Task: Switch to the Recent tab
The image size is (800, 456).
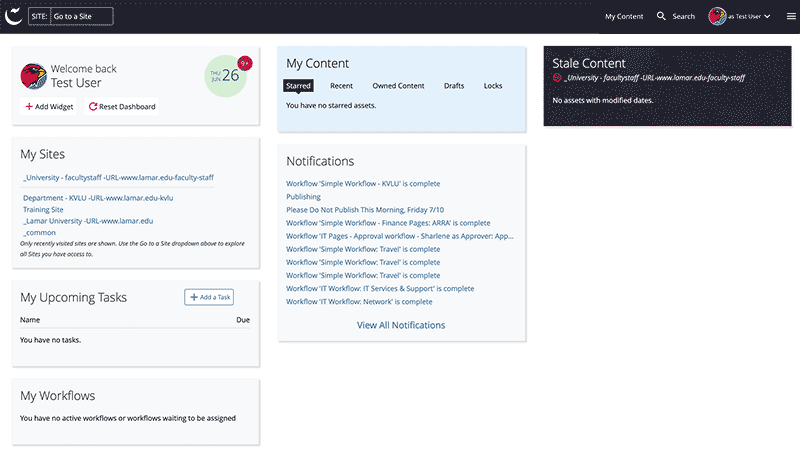Action: pos(341,86)
